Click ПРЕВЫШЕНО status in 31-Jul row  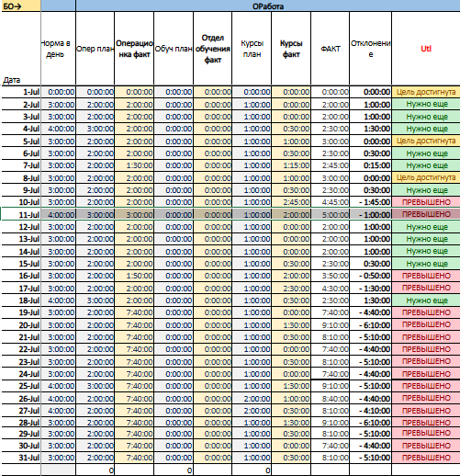click(426, 458)
